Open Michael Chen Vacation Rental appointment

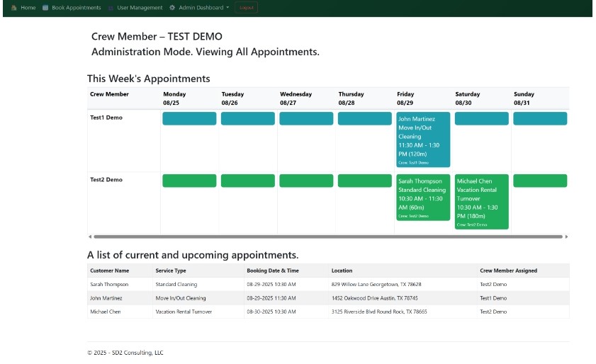pos(481,201)
